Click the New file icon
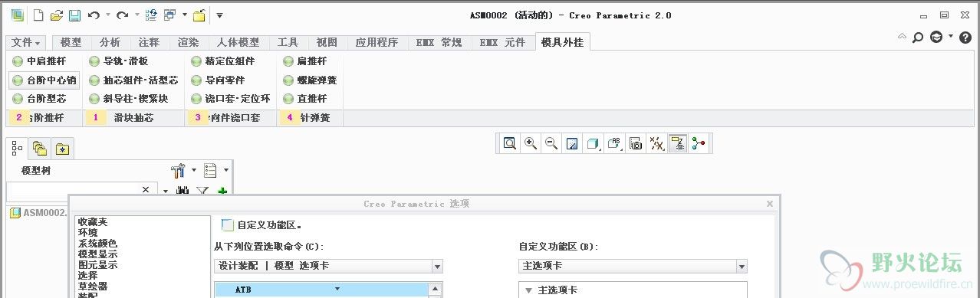This screenshot has height=298, width=980. coord(38,15)
